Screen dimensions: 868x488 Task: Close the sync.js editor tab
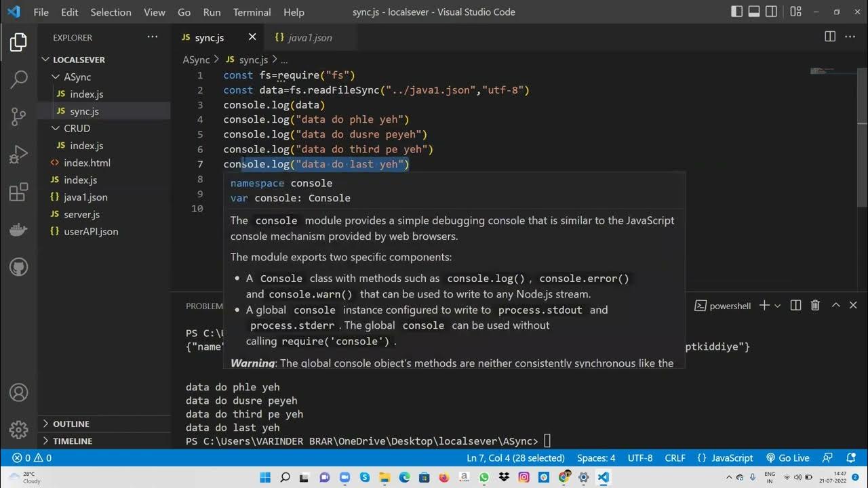(x=252, y=37)
